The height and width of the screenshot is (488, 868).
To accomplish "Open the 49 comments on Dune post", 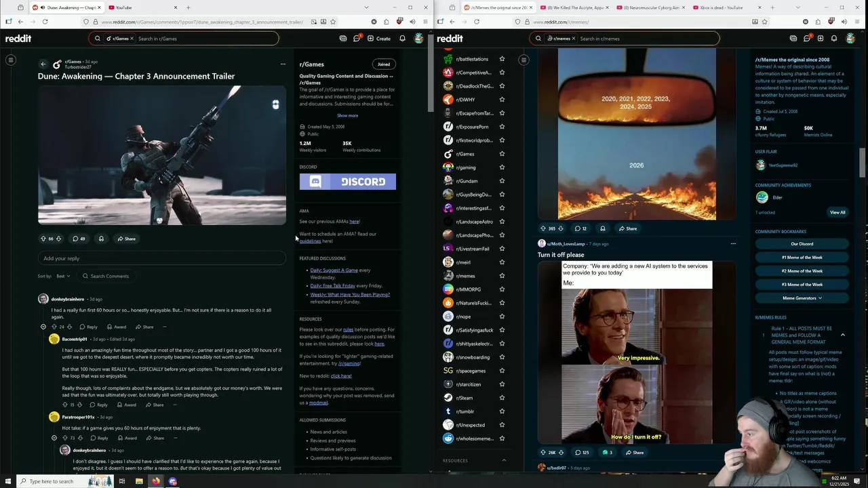I will [x=79, y=239].
